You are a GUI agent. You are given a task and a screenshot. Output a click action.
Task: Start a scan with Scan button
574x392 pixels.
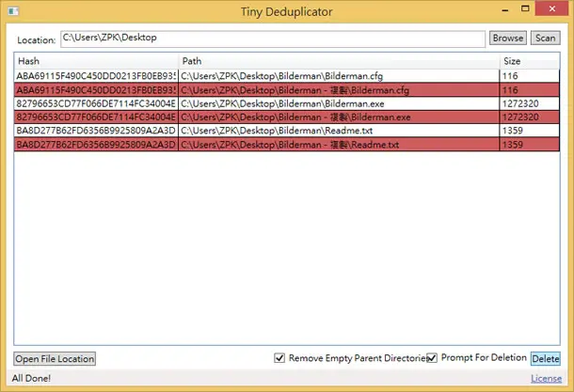(x=546, y=38)
